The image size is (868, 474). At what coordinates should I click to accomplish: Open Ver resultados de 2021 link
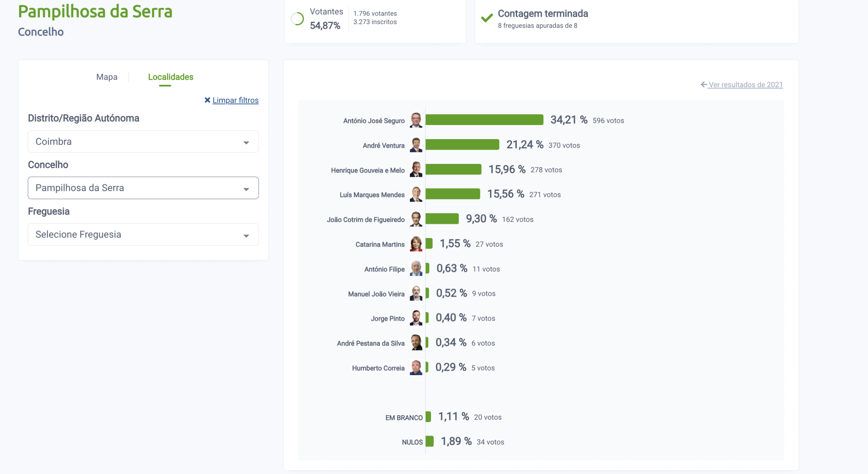pyautogui.click(x=746, y=84)
